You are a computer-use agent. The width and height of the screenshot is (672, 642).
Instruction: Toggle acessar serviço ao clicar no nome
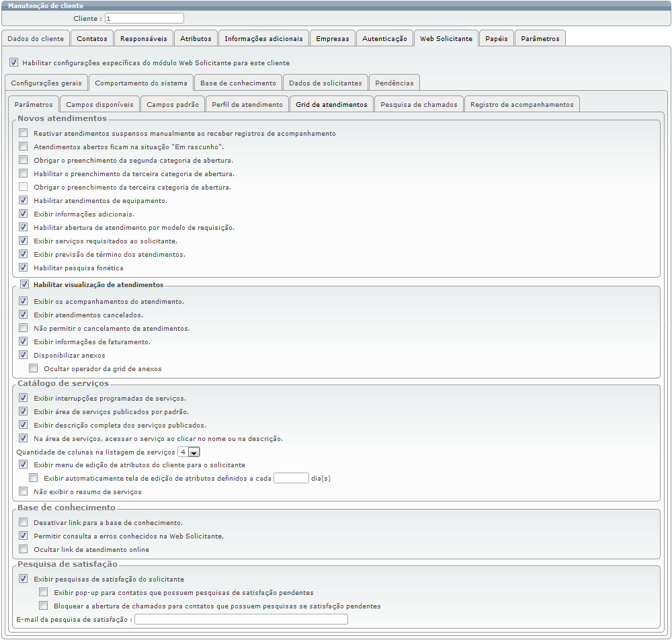23,438
